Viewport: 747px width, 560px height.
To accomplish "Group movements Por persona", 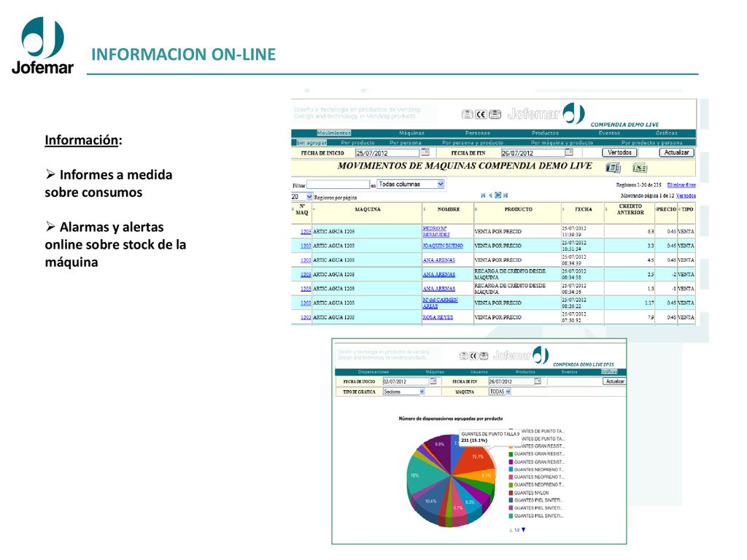I will click(x=406, y=142).
